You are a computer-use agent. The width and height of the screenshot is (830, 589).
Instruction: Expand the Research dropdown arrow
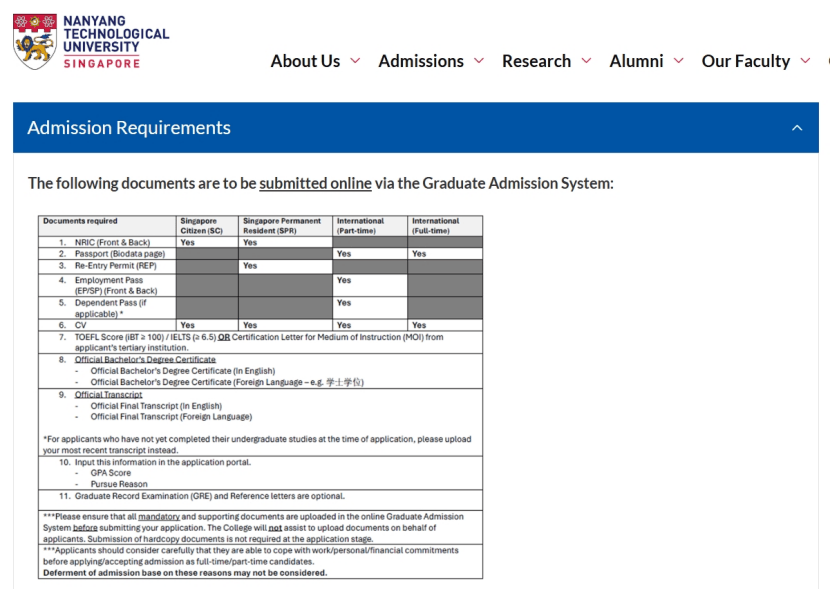[x=586, y=61]
